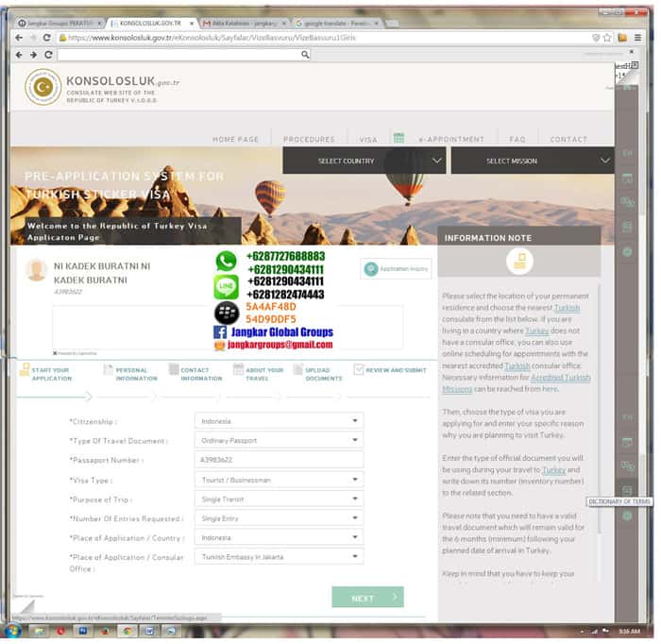Expand the Visa Type dropdown
Screen dimensions: 661x644
(x=279, y=480)
